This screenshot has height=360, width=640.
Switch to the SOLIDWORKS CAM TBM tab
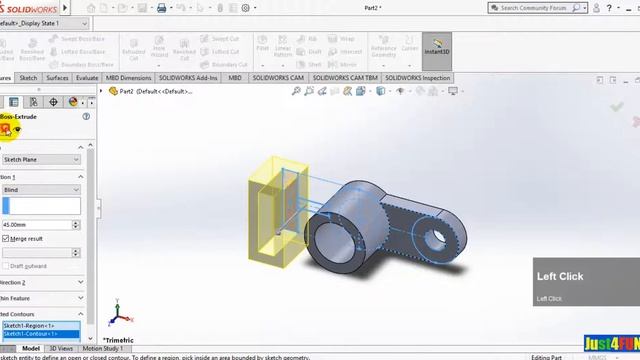345,78
